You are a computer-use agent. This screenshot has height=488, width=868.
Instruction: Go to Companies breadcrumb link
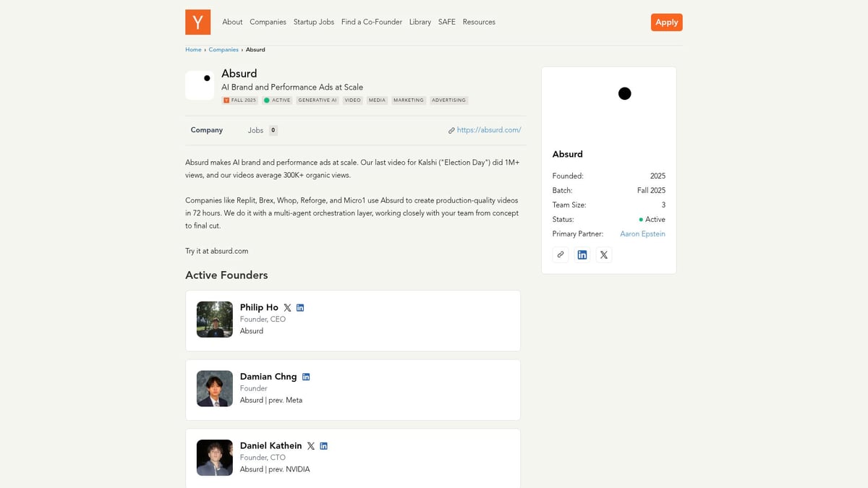224,50
